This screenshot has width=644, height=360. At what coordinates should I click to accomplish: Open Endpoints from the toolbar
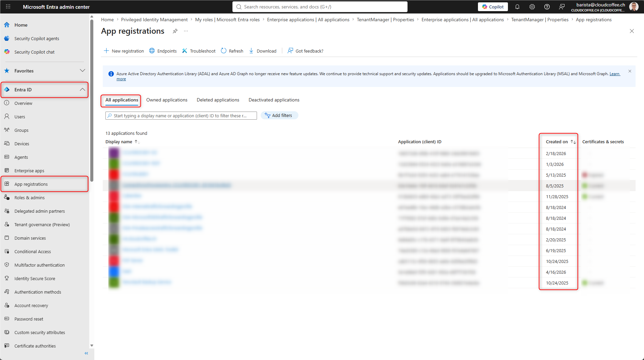(163, 51)
